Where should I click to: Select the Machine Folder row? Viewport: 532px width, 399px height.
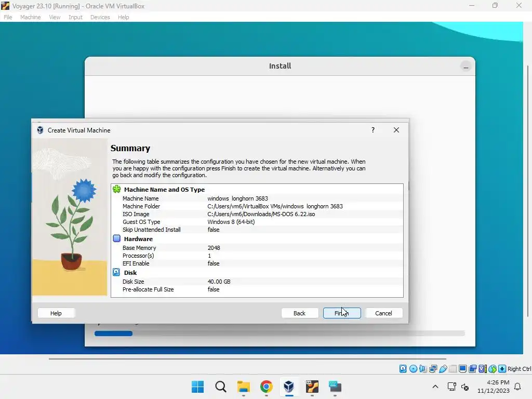(x=257, y=206)
